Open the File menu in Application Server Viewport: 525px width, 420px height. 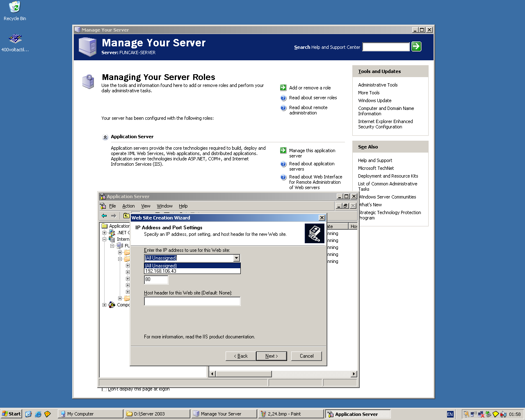coord(112,206)
